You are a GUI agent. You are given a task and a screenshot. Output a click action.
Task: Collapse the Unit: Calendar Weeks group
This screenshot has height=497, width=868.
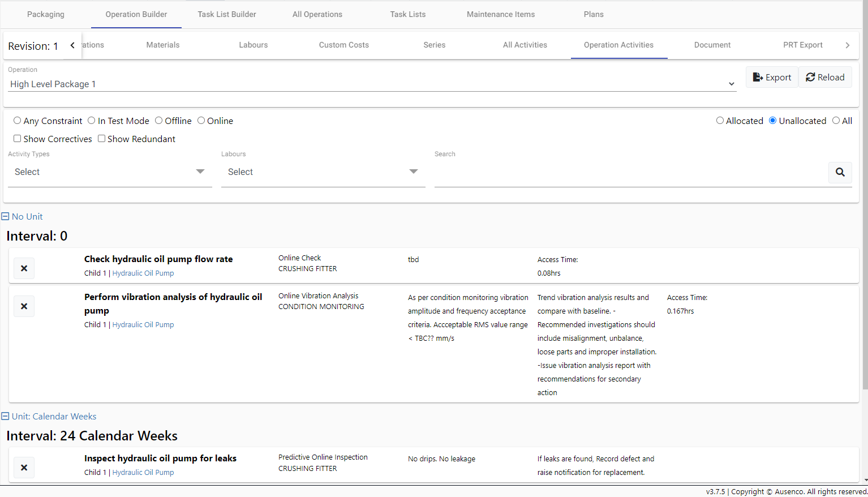tap(6, 417)
